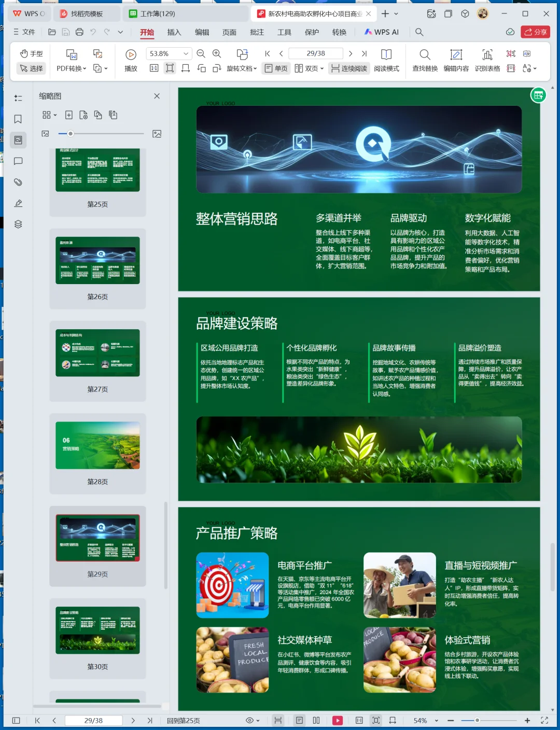Open WPS AI

pos(381,32)
